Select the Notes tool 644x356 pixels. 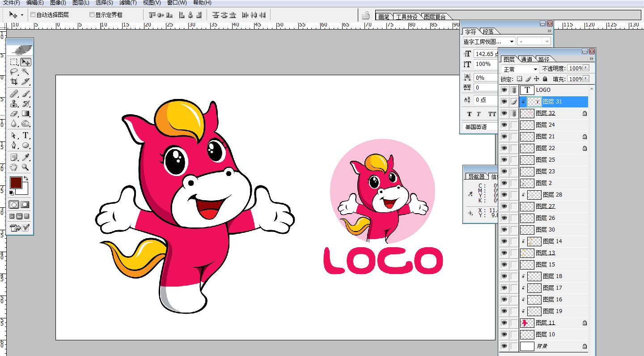(14, 157)
